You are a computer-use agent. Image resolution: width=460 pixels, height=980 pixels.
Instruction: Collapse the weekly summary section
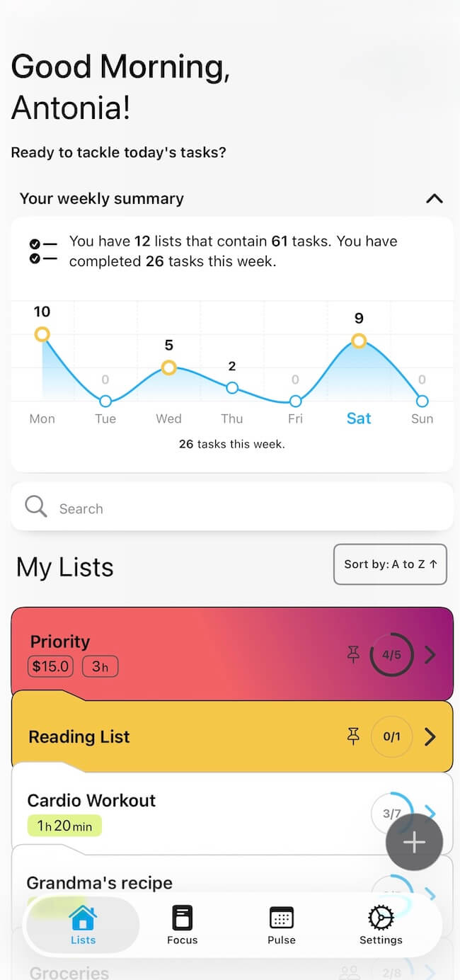click(435, 199)
